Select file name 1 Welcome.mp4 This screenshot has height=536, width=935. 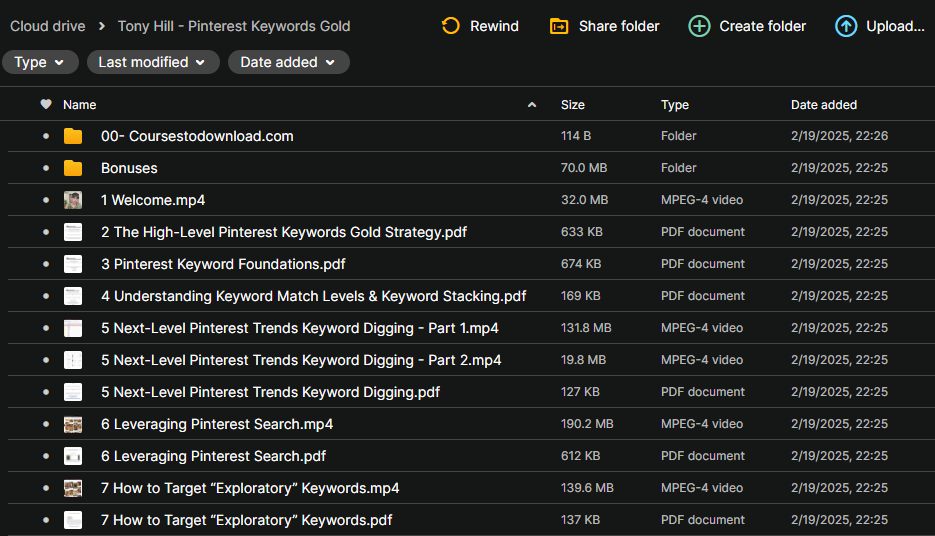(153, 200)
